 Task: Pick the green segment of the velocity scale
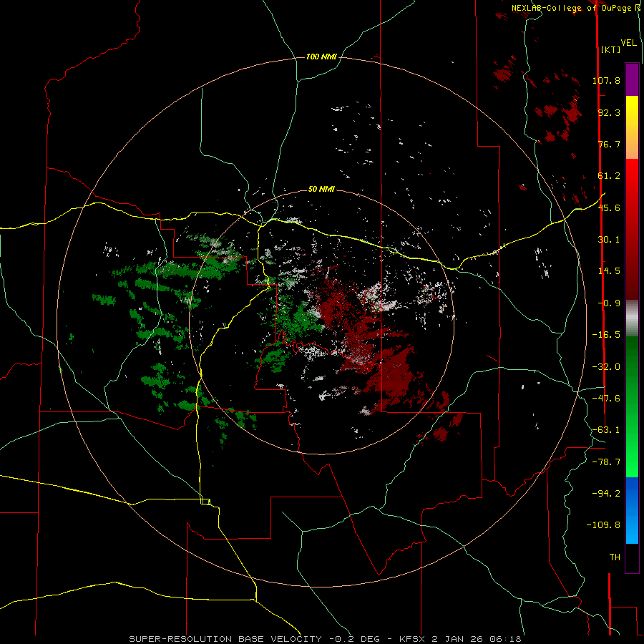632,406
